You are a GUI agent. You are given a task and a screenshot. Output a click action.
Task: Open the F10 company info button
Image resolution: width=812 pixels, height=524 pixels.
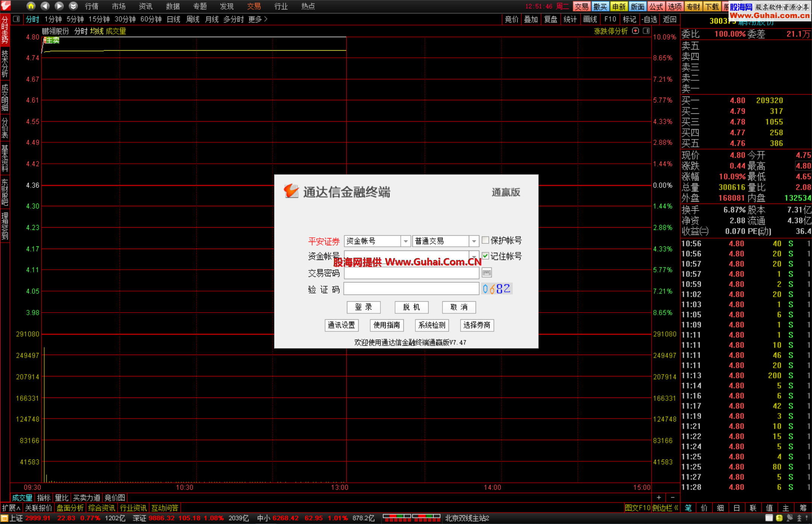610,19
